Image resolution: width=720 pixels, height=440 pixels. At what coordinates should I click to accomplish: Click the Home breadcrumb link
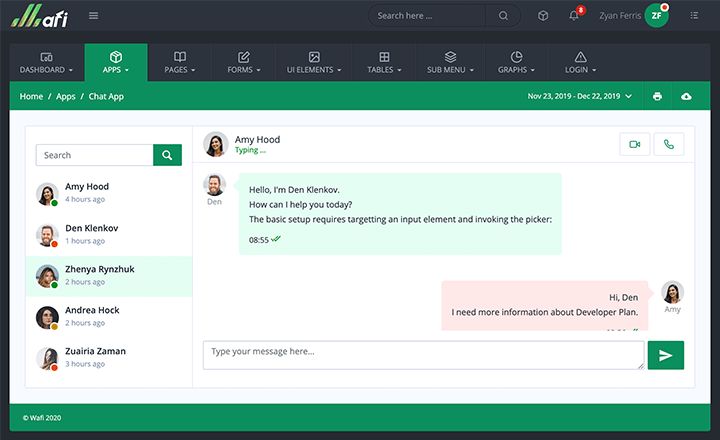(31, 96)
